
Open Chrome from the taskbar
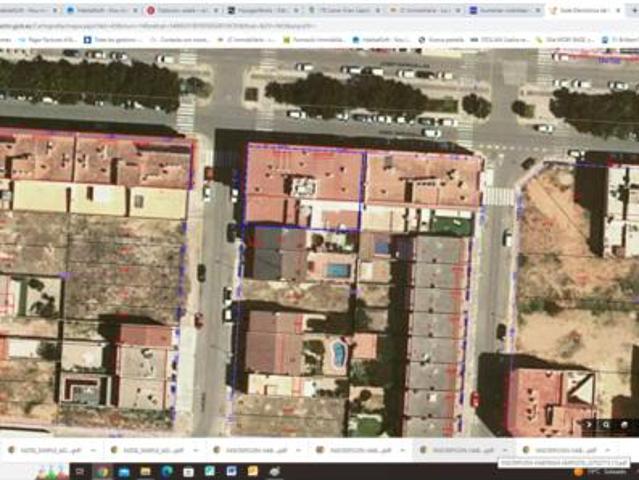103,471
